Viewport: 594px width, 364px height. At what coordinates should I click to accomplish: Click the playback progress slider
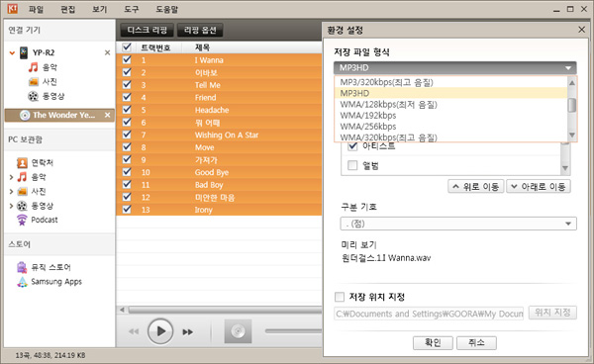pyautogui.click(x=293, y=331)
